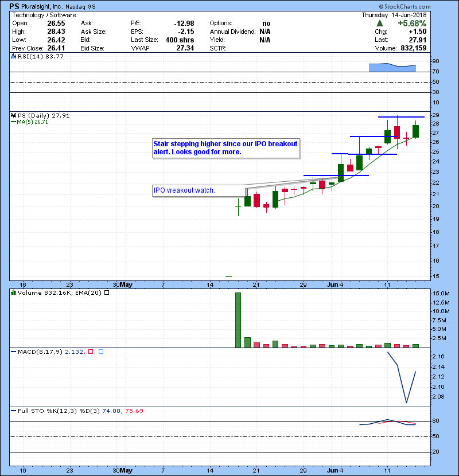Click the Full STO %K value 74.00
Viewport: 459px width, 476px height.
coord(111,411)
